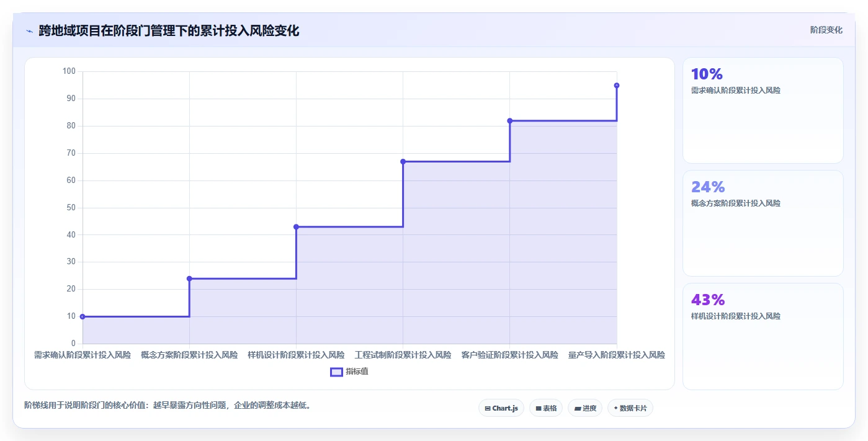This screenshot has width=868, height=441.
Task: Click the data point at value 43
Action: [296, 227]
